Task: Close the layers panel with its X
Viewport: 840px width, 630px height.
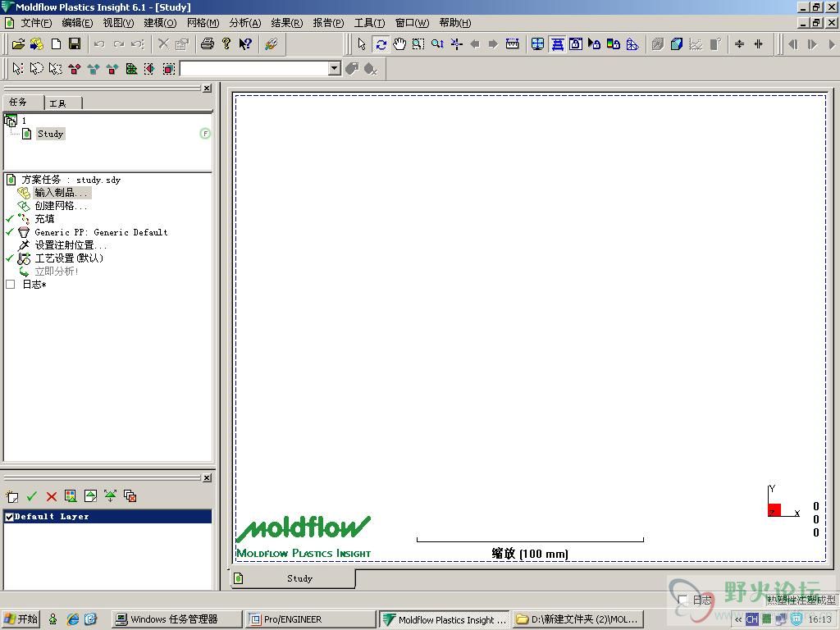Action: coord(208,478)
